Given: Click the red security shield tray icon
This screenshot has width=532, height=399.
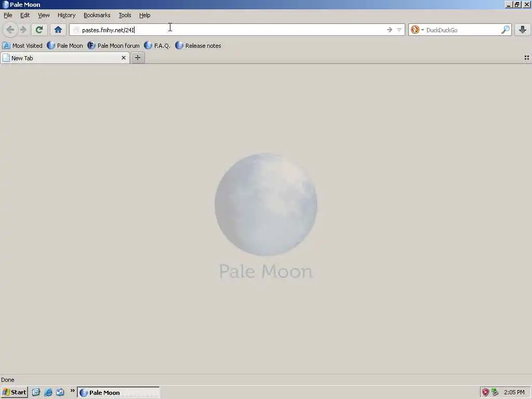Looking at the screenshot, I should 486,392.
